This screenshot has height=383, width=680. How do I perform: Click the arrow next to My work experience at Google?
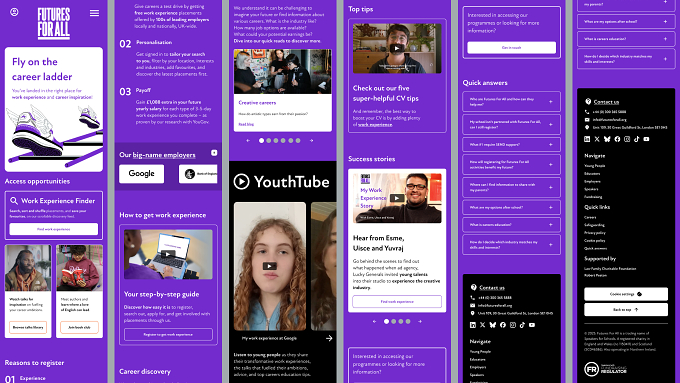tap(329, 338)
